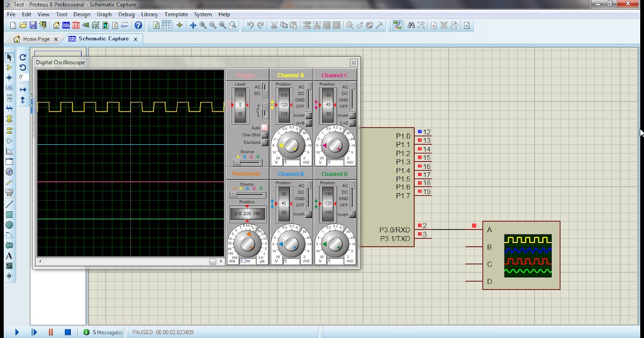Viewport: 644px width, 338px height.
Task: Enable One-Shot trigger
Action: point(264,134)
